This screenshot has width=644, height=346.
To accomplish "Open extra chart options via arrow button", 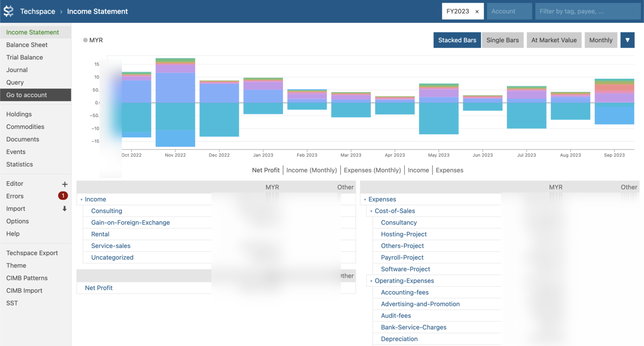I will point(627,40).
